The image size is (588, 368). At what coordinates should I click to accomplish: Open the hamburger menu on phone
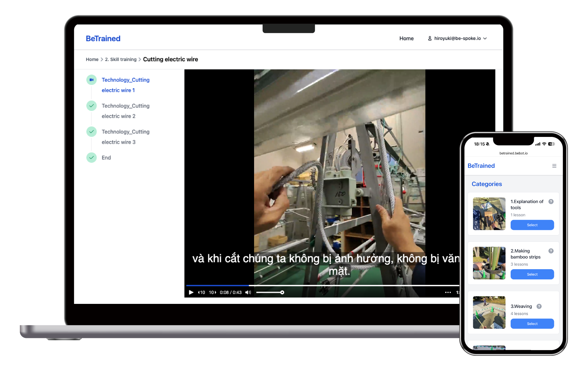tap(554, 166)
